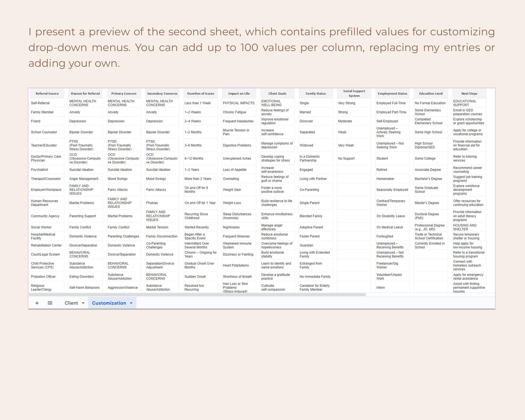Click the Very Strong support cell
Image resolution: width=525 pixels, height=420 pixels.
354,103
